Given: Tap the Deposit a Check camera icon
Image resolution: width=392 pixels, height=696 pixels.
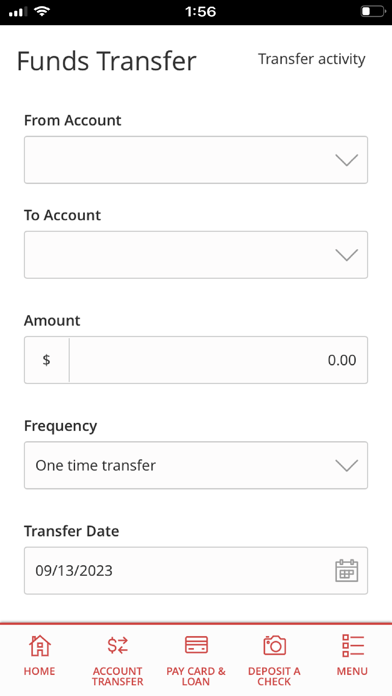Looking at the screenshot, I should 274,645.
